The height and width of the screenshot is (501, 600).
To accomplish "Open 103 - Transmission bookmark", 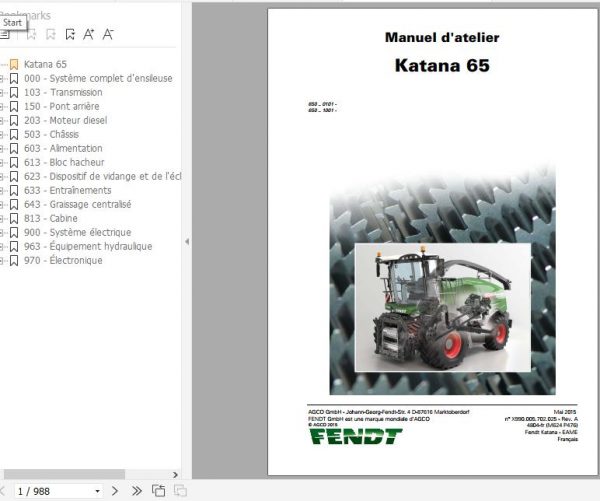I will click(x=63, y=92).
